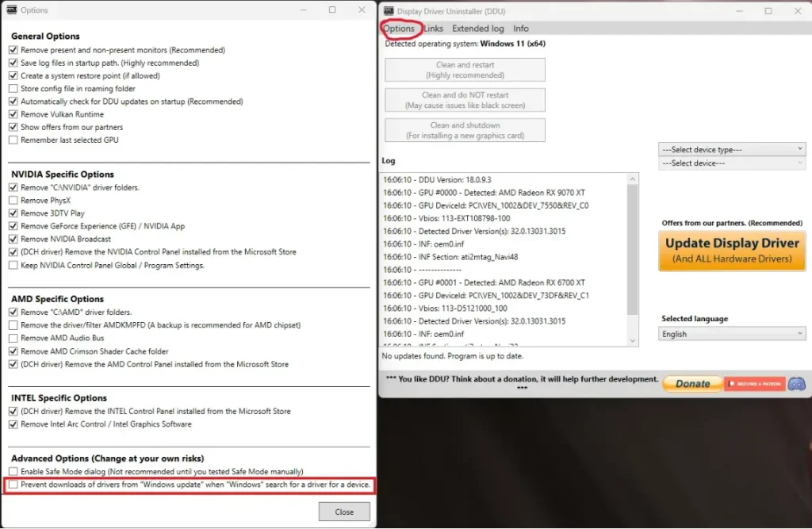Toggle Create a system restore point

pos(13,75)
